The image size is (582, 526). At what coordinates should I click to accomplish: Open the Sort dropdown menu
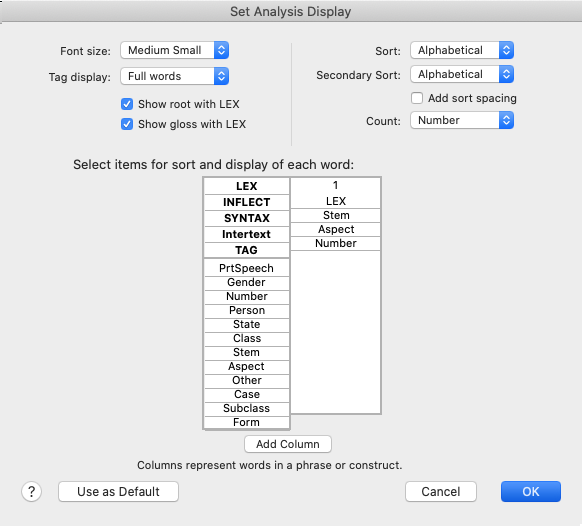[462, 50]
